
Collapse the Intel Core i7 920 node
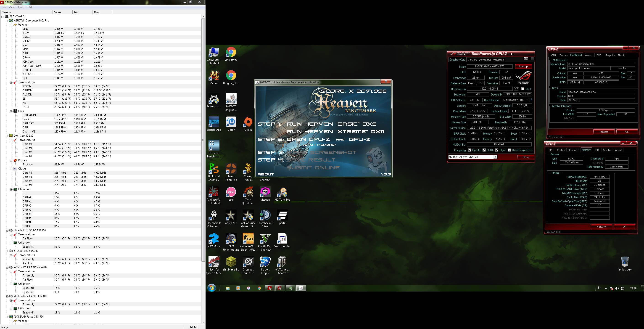(x=7, y=136)
